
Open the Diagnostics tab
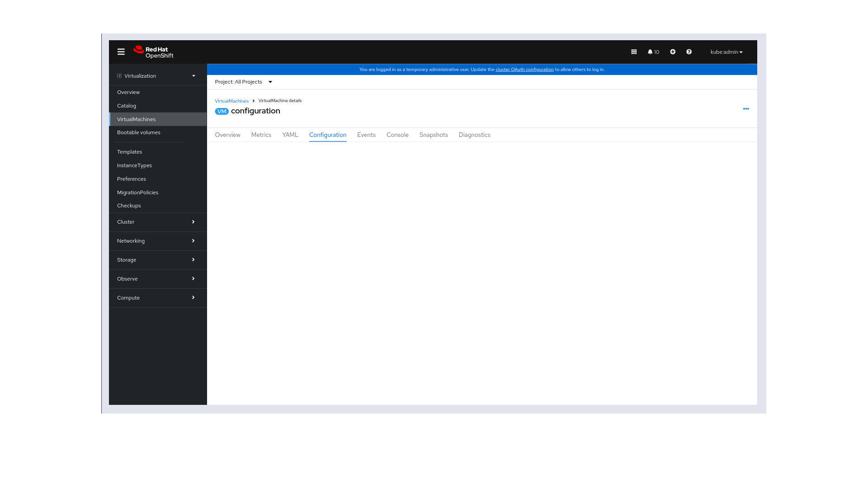click(474, 135)
